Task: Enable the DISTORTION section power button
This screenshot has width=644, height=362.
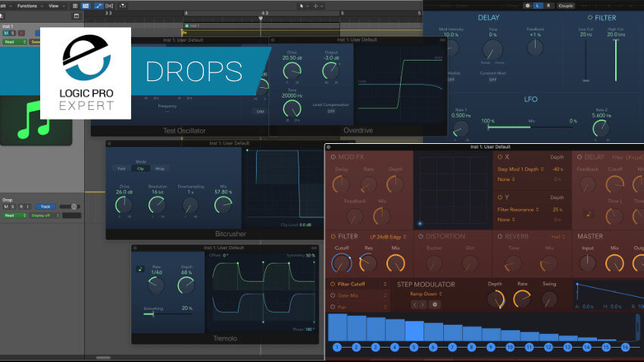Action: pos(420,237)
